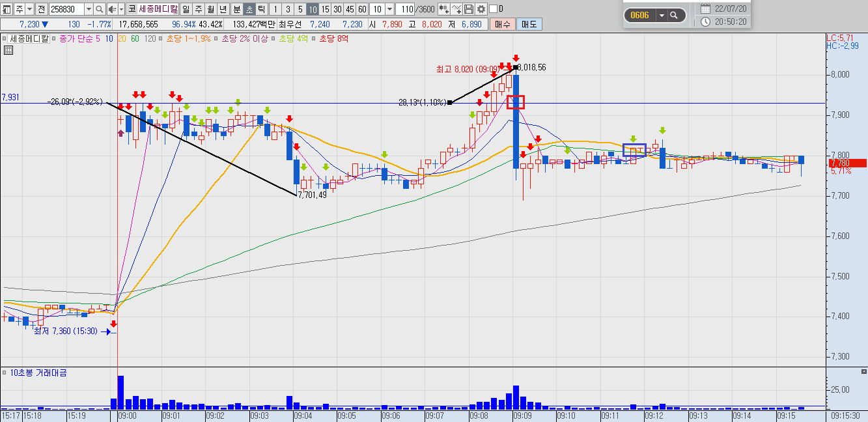Click the small square marker before 세종메디칼 legend
This screenshot has width=868, height=422.
tap(5, 39)
